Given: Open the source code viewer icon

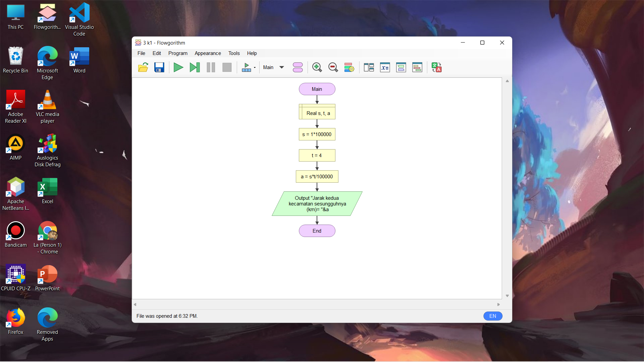Looking at the screenshot, I should (x=417, y=67).
